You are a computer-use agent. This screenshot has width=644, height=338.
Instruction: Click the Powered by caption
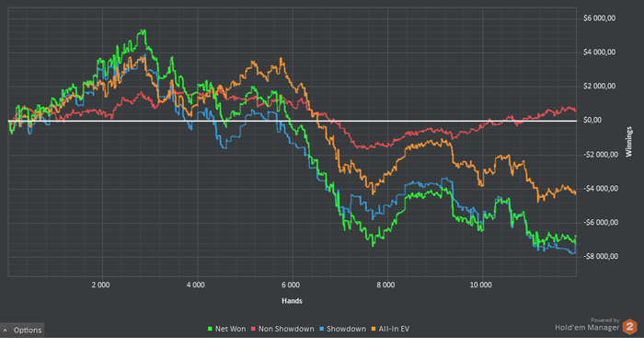click(x=605, y=320)
